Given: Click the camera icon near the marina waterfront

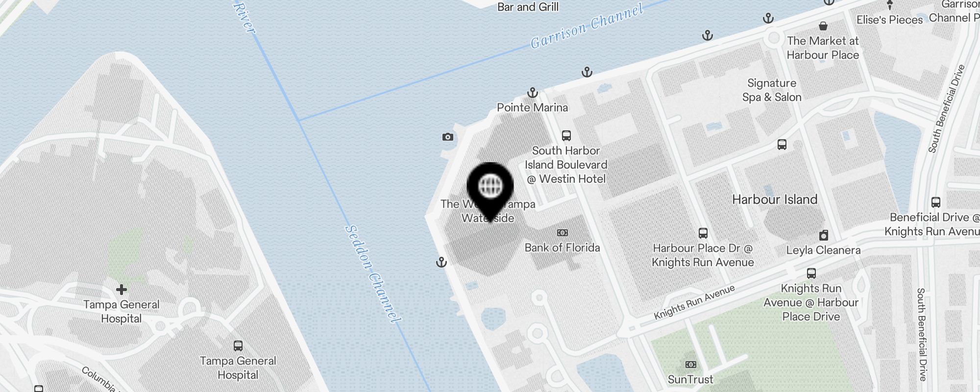Looking at the screenshot, I should pyautogui.click(x=447, y=137).
